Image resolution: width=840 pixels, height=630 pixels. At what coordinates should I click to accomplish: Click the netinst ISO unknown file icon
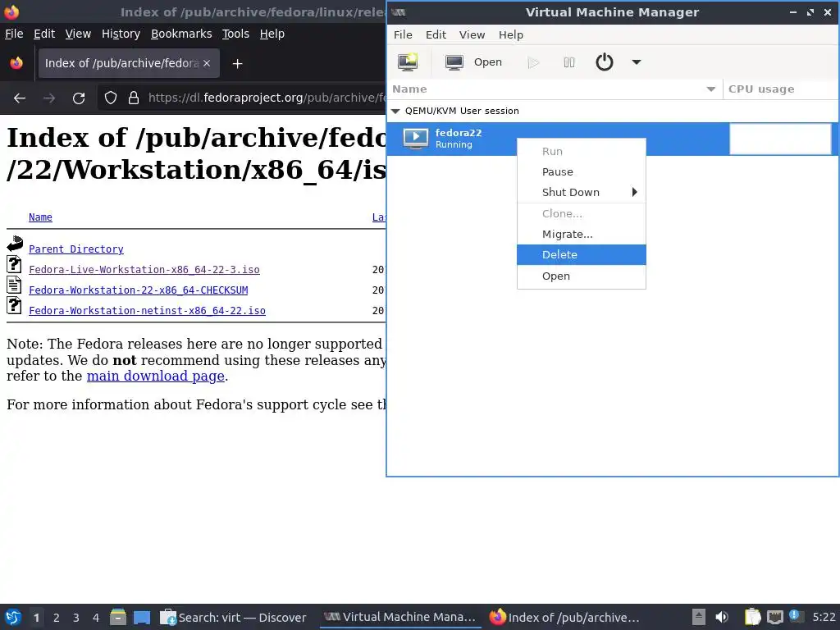click(x=15, y=306)
